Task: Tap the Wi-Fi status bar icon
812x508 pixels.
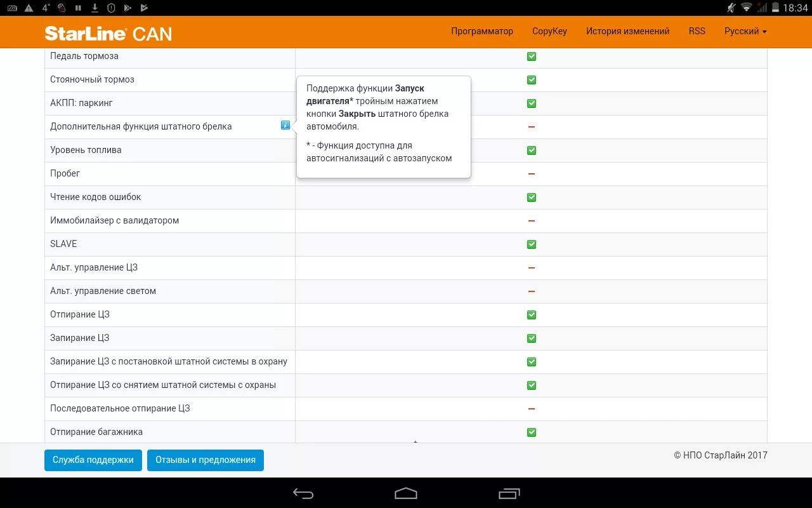Action: point(746,8)
